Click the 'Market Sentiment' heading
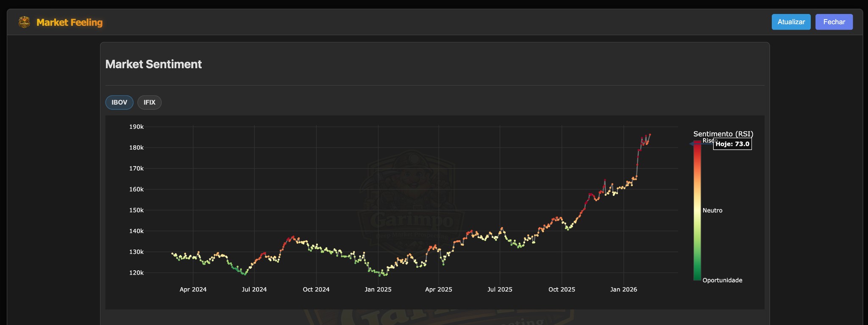This screenshot has height=325, width=868. point(153,64)
